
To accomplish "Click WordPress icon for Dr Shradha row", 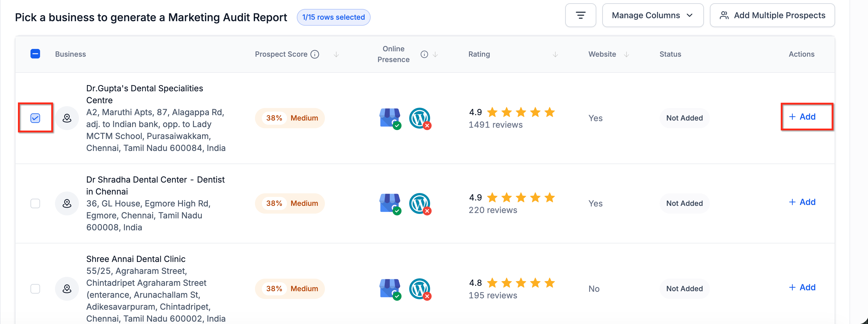I will coord(420,203).
